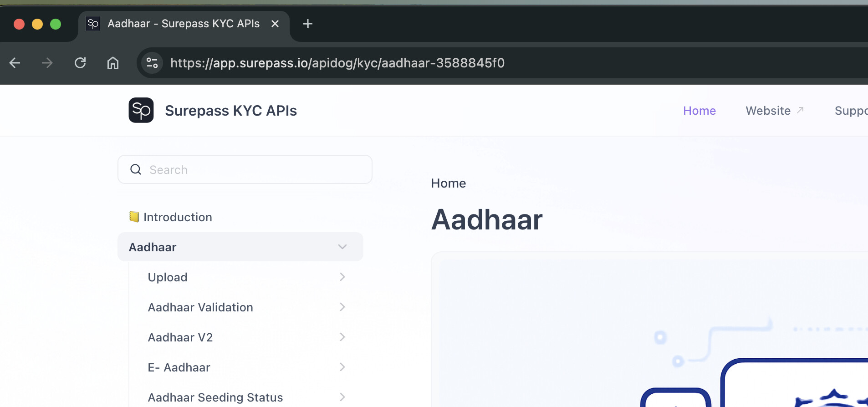This screenshot has height=407, width=868.
Task: Collapse the Aadhaar section chevron
Action: click(x=342, y=247)
